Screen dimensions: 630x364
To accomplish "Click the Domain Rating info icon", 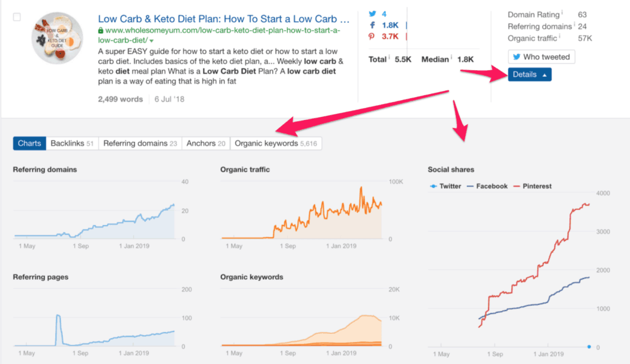I will pos(562,12).
